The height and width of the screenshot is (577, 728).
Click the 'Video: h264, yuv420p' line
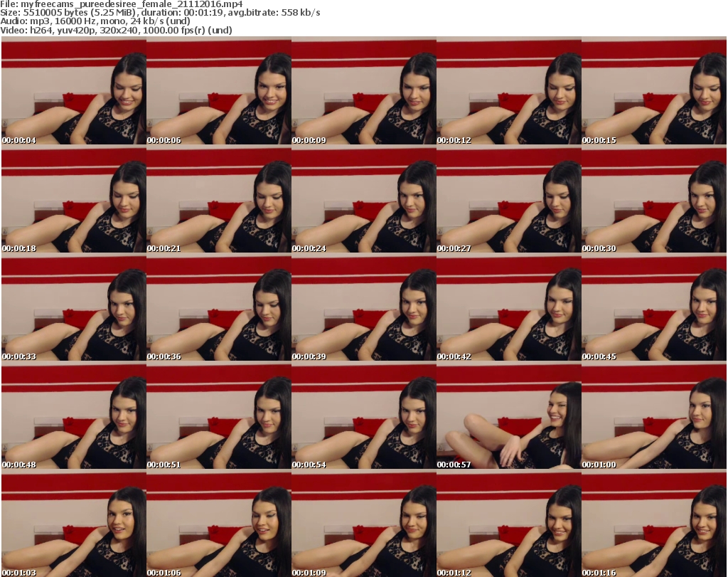coord(116,30)
